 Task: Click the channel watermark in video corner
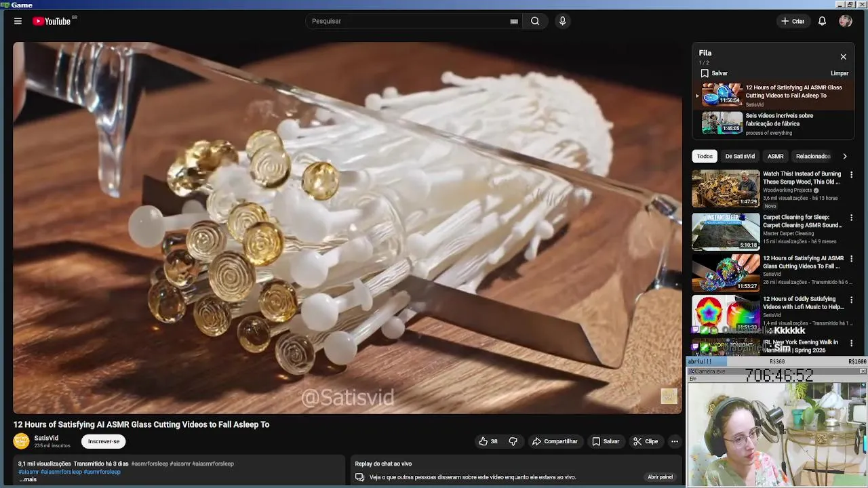click(669, 396)
